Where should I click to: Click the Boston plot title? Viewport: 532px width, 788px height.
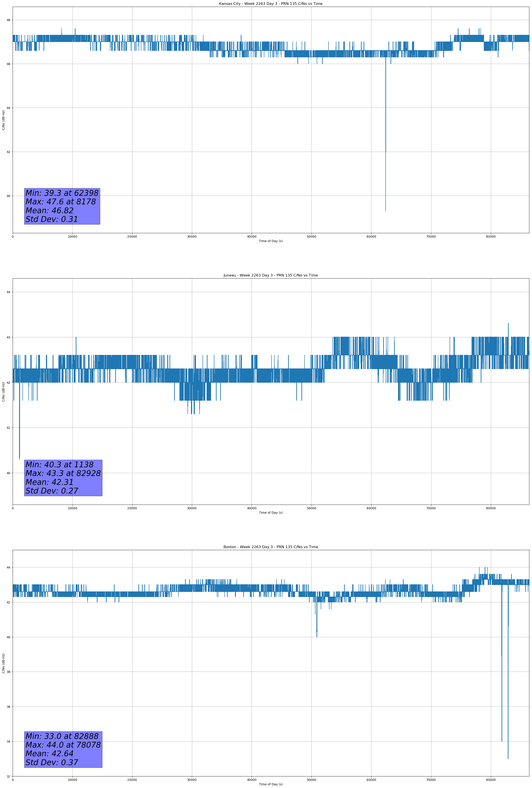point(271,547)
